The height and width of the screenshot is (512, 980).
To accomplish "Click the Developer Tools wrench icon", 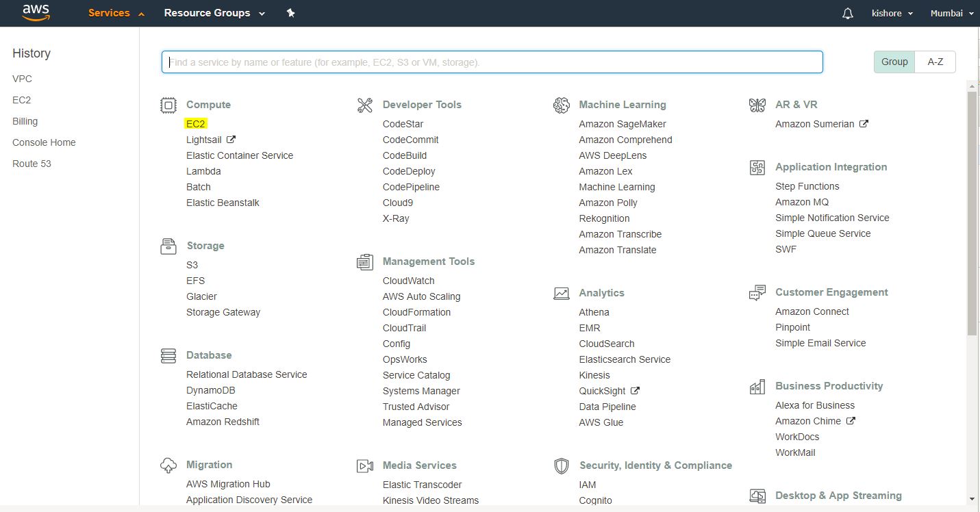I will [364, 105].
